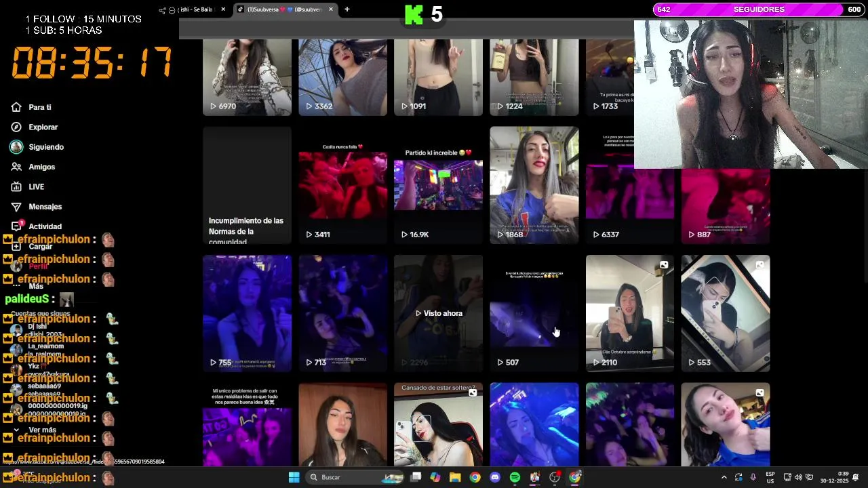Viewport: 868px width, 488px height.
Task: Open the Amigos section
Action: [42, 167]
